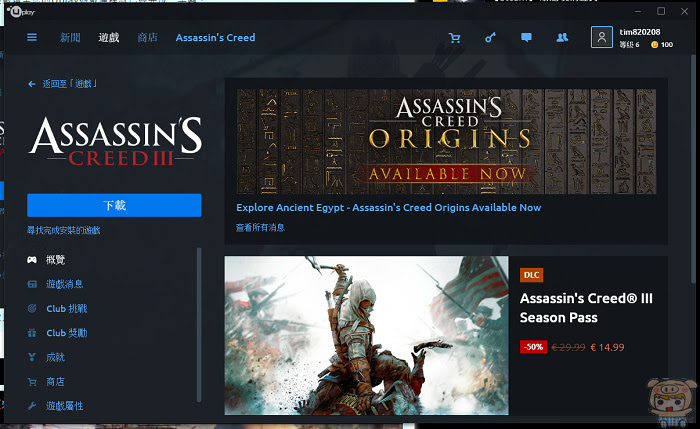
Task: Select 遊戲屬性 in sidebar
Action: point(65,406)
